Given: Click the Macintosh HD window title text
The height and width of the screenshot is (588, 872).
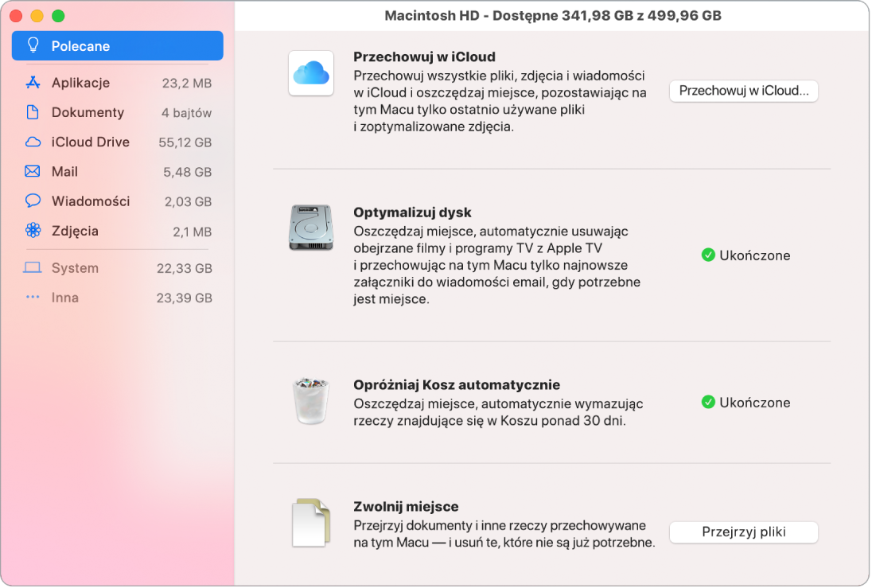Looking at the screenshot, I should click(x=553, y=16).
